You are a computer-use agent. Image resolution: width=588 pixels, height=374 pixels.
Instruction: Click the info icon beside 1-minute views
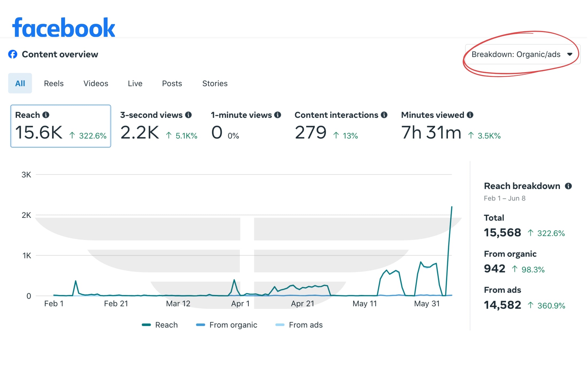[x=278, y=115]
